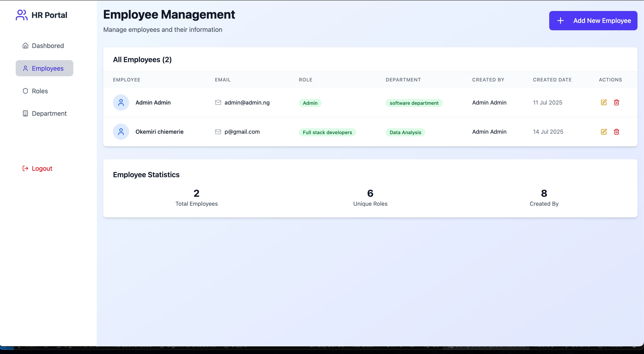Select the Roles shield icon
This screenshot has height=354, width=644.
click(x=26, y=91)
